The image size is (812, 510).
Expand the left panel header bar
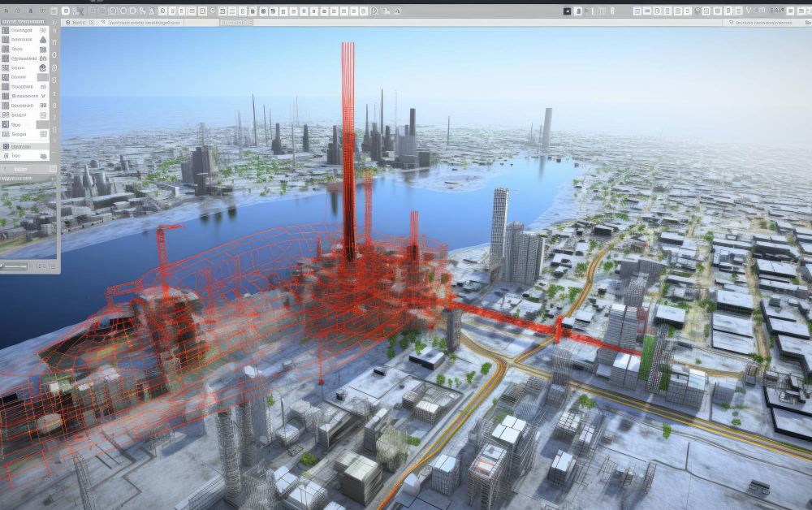(24, 22)
